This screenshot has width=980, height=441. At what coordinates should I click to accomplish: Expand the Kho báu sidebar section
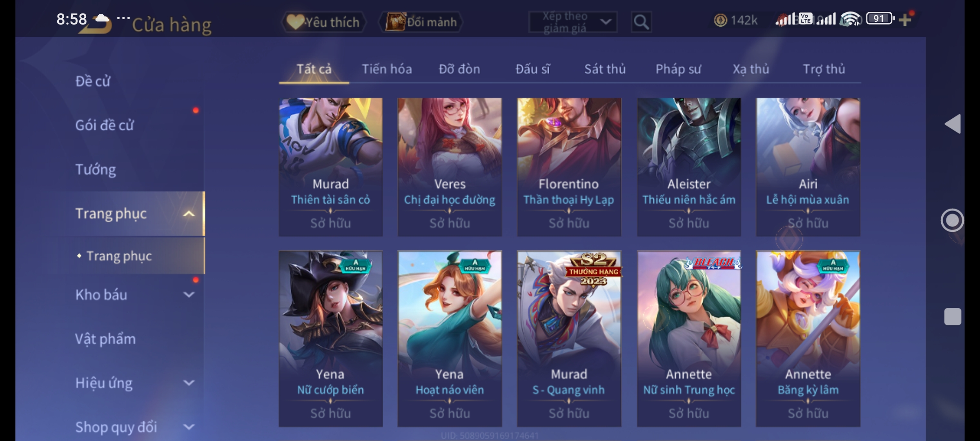point(189,294)
